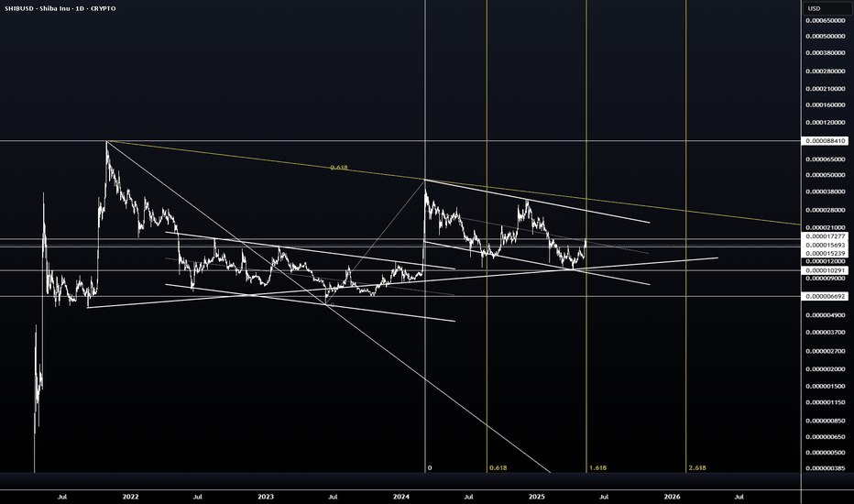Click the Jul label between 2025 and 2026
The image size is (854, 504).
click(x=604, y=497)
